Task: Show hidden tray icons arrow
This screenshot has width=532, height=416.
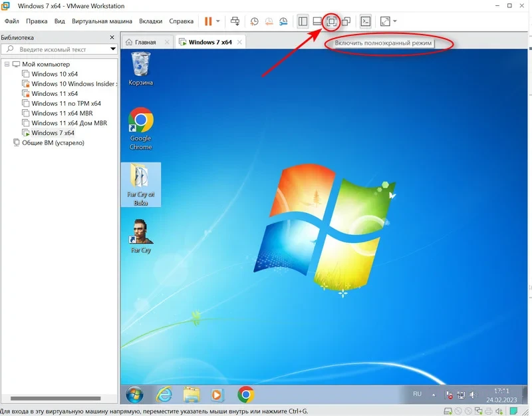Action: coord(434,395)
